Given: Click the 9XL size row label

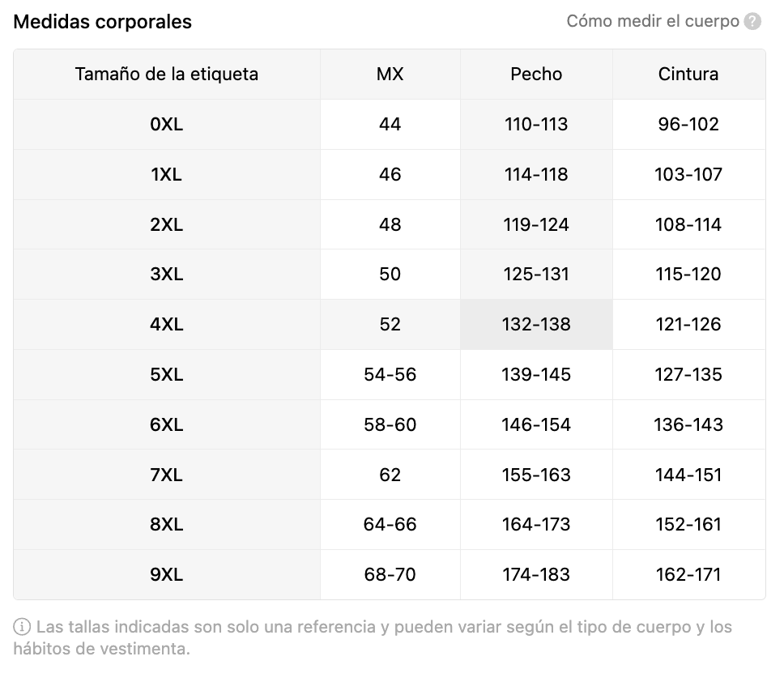Looking at the screenshot, I should click(x=167, y=575).
